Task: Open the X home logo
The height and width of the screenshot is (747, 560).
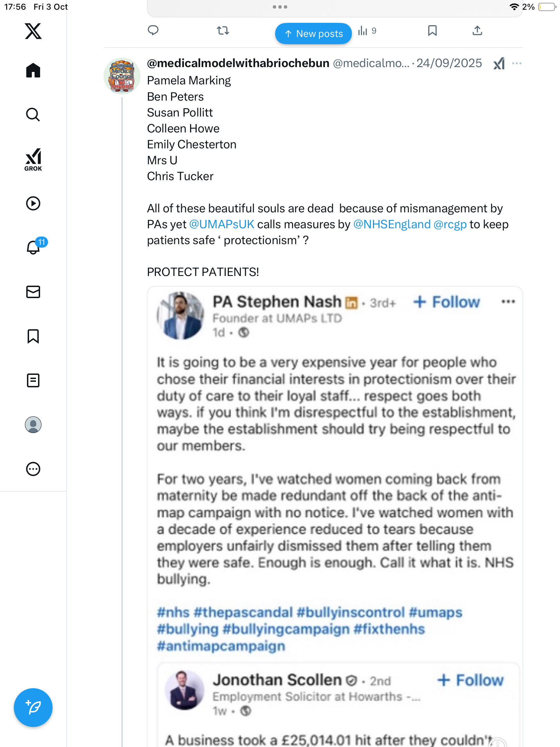Action: [33, 31]
